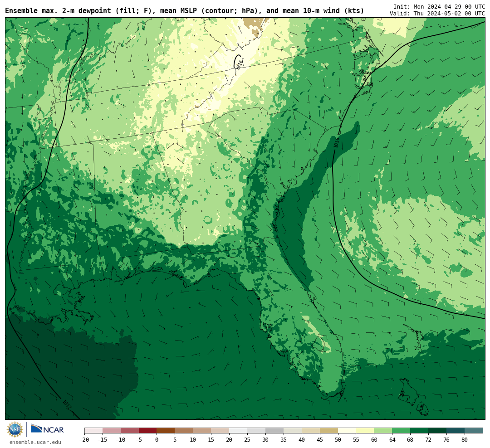Pick the colorbar swatch between 10 and 15
This screenshot has height=448, width=490.
pyautogui.click(x=202, y=431)
